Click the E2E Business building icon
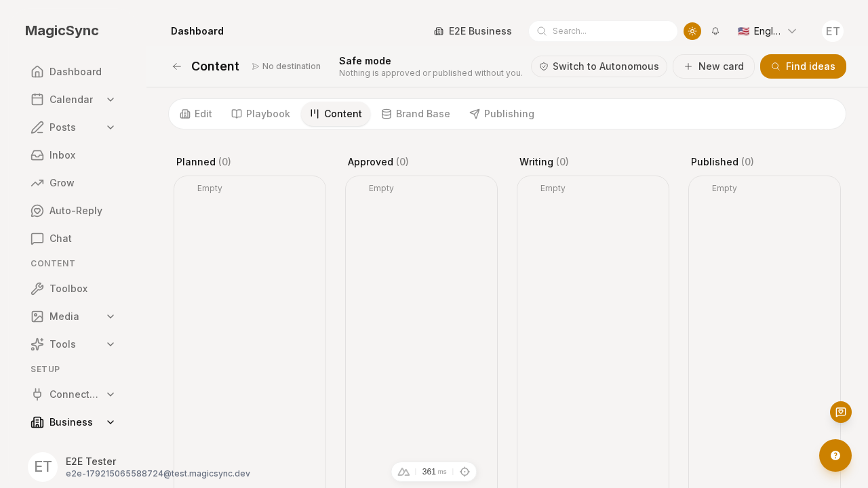Image resolution: width=868 pixels, height=488 pixels. [x=439, y=31]
